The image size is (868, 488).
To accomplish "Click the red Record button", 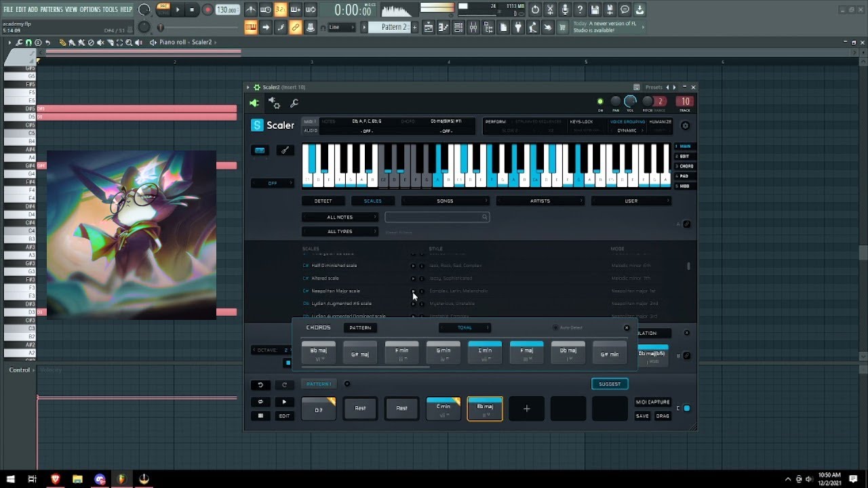I will click(x=208, y=9).
